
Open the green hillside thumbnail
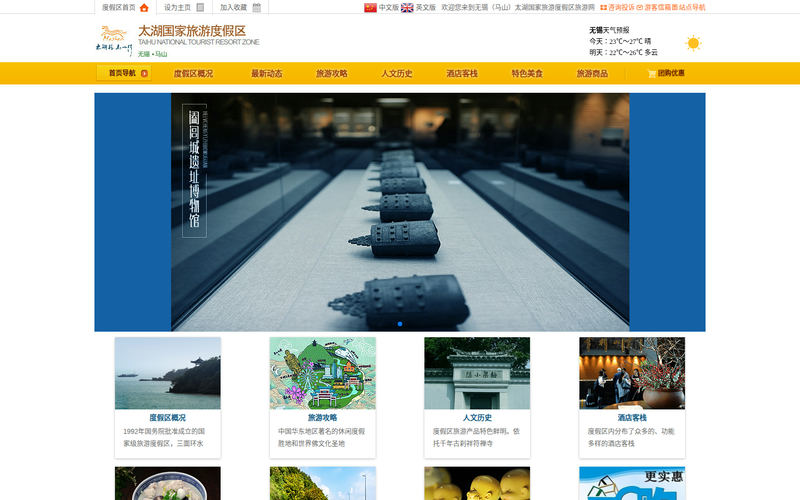tap(322, 483)
